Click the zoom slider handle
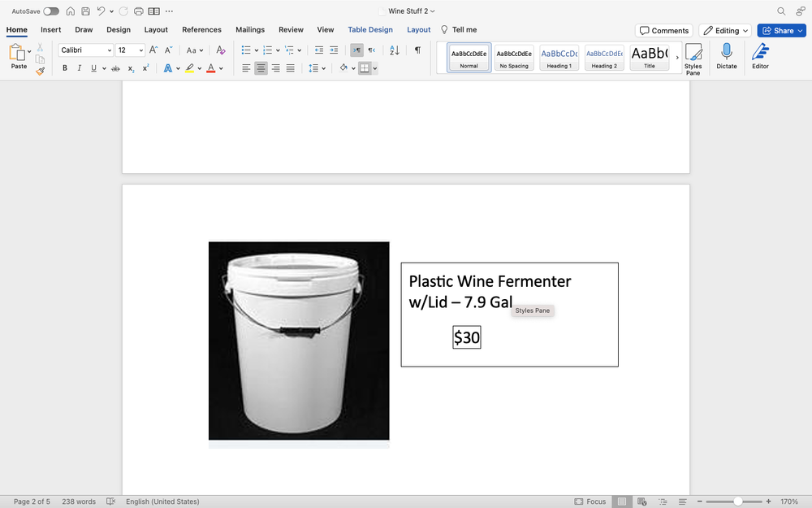The height and width of the screenshot is (508, 812). point(737,501)
